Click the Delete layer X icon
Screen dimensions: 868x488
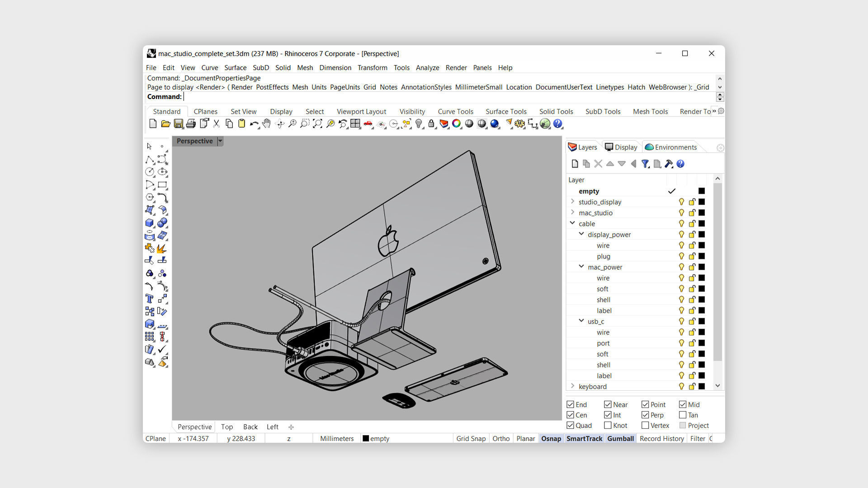(x=598, y=164)
